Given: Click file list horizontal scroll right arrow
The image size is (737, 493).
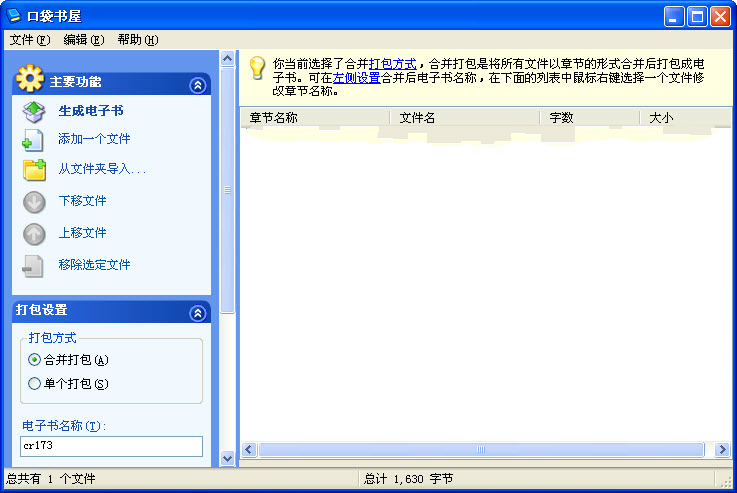Looking at the screenshot, I should click(x=721, y=450).
